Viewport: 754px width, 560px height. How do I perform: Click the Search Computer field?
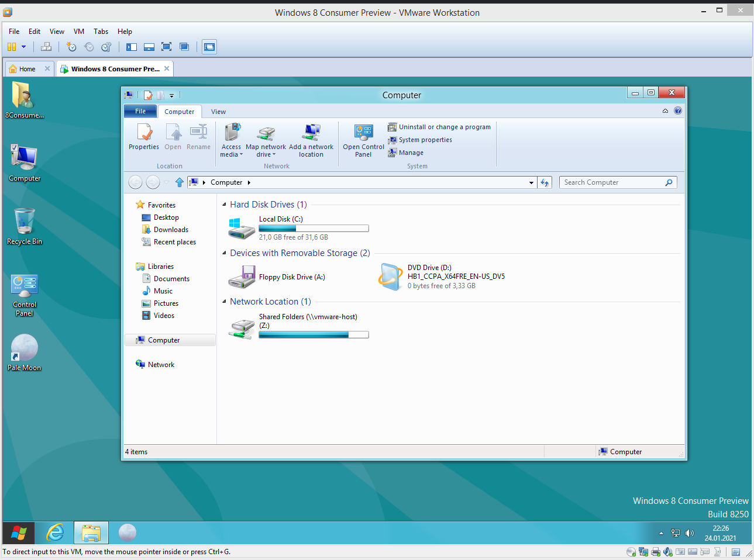[x=611, y=182]
